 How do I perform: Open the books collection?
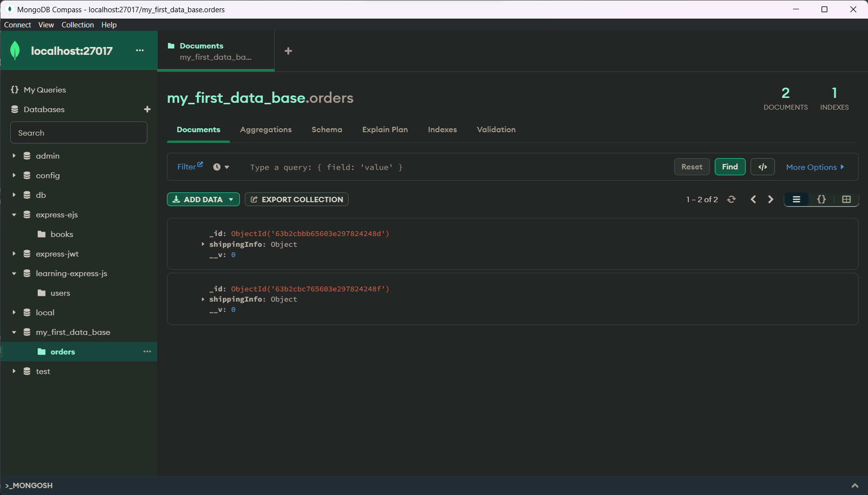(x=62, y=234)
